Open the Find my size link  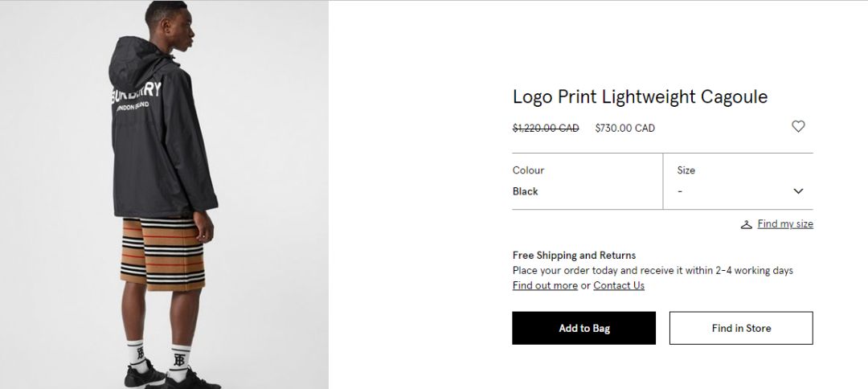coord(785,224)
